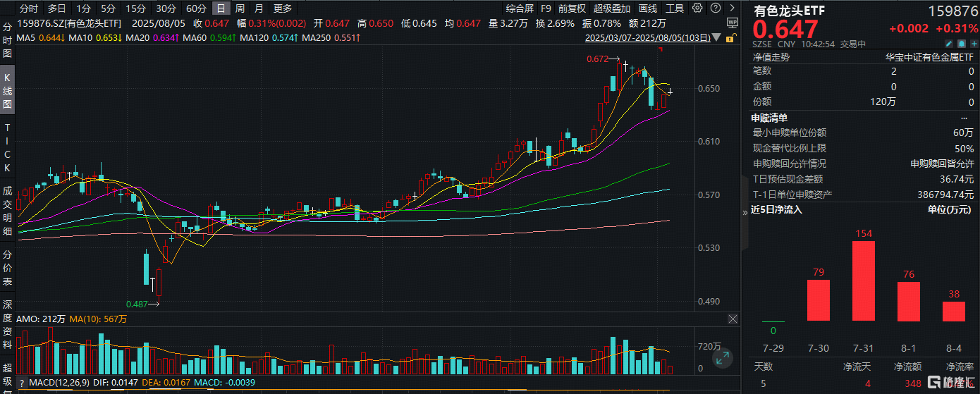Click the expand fullscreen arrows icon
This screenshot has width=980, height=394.
pyautogui.click(x=722, y=358)
